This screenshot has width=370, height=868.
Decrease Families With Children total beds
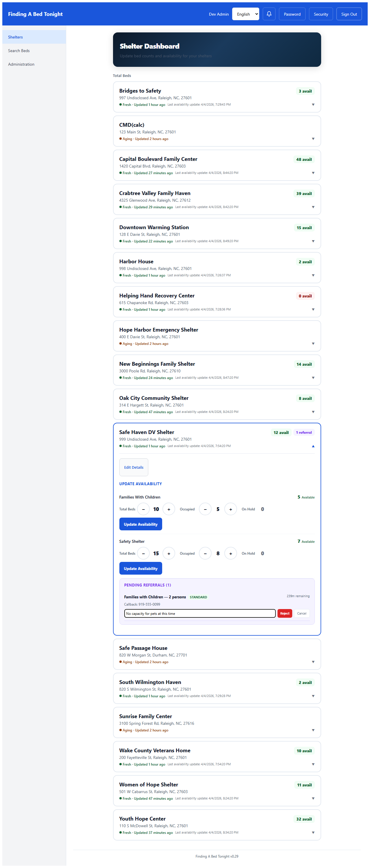(143, 509)
